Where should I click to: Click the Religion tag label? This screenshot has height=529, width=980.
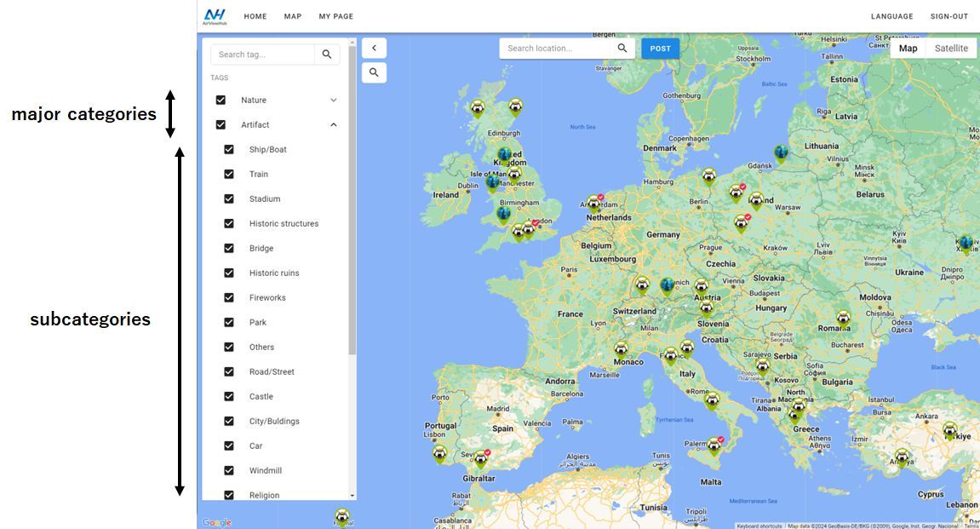click(265, 495)
